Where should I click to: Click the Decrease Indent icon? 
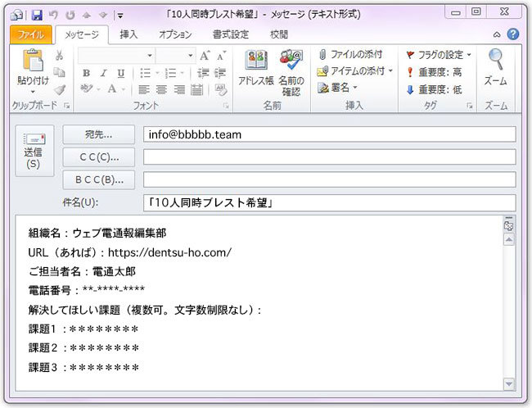click(203, 73)
